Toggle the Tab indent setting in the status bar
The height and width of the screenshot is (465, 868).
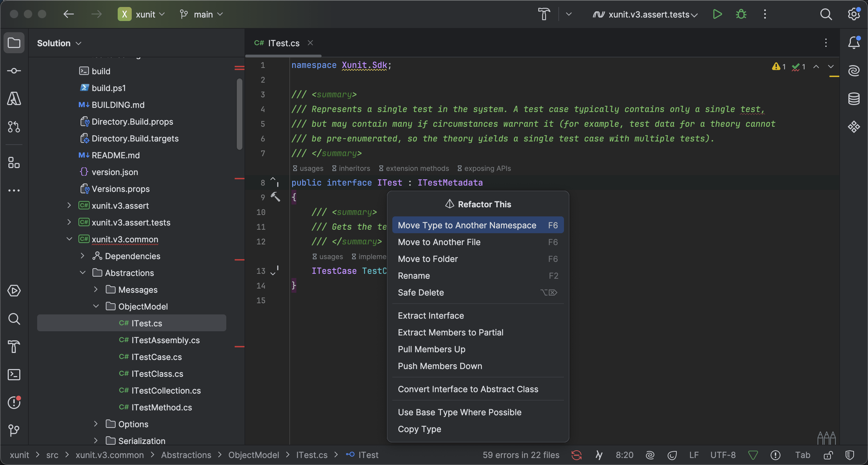click(x=802, y=455)
